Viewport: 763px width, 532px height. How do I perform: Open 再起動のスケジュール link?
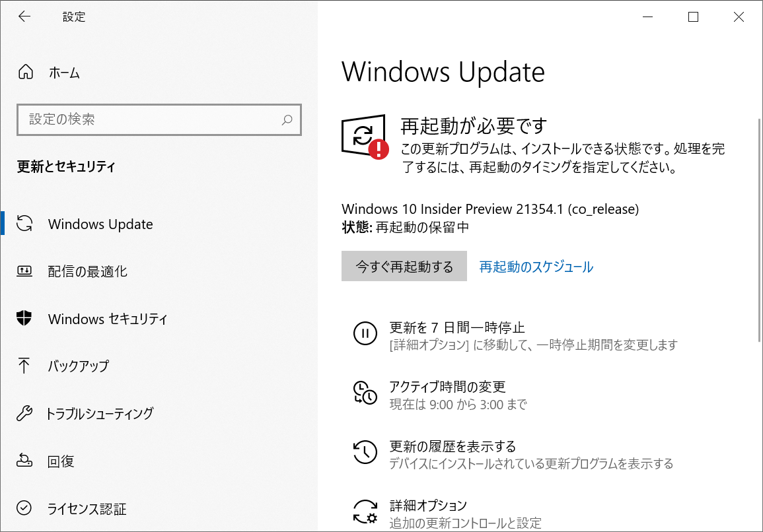tap(536, 267)
